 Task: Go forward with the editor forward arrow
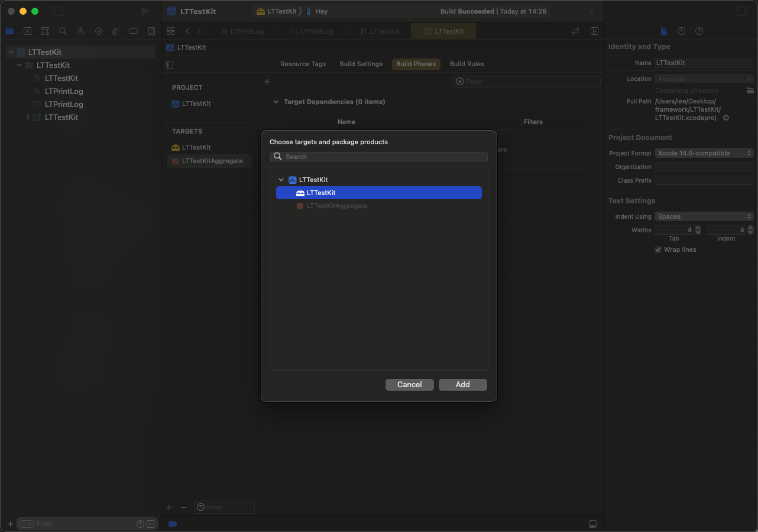pyautogui.click(x=199, y=31)
